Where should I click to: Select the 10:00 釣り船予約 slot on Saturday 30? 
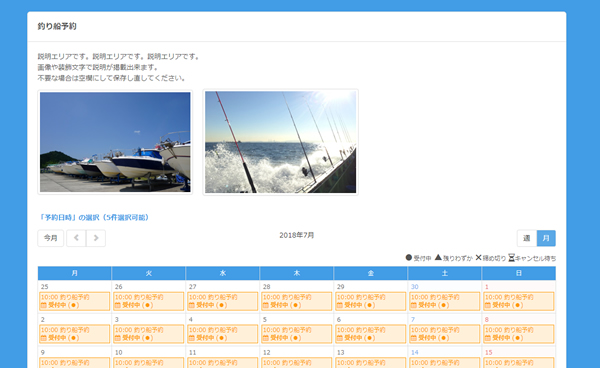[x=445, y=301]
